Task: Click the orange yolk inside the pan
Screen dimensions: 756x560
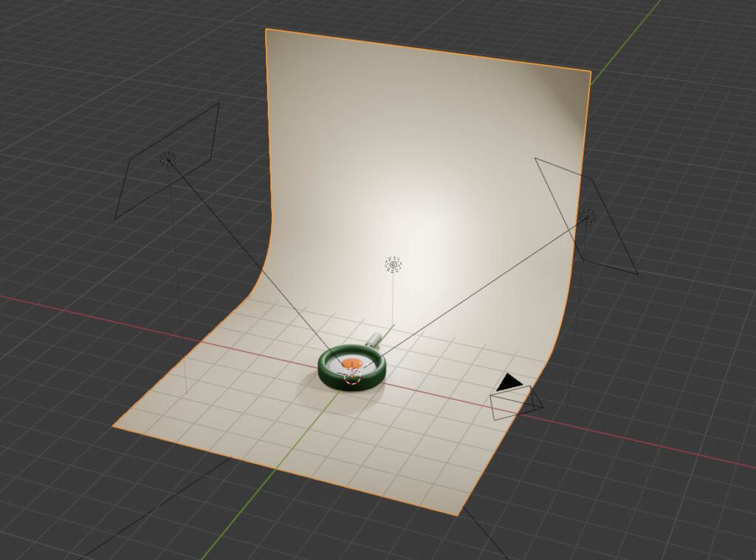Action: tap(352, 363)
